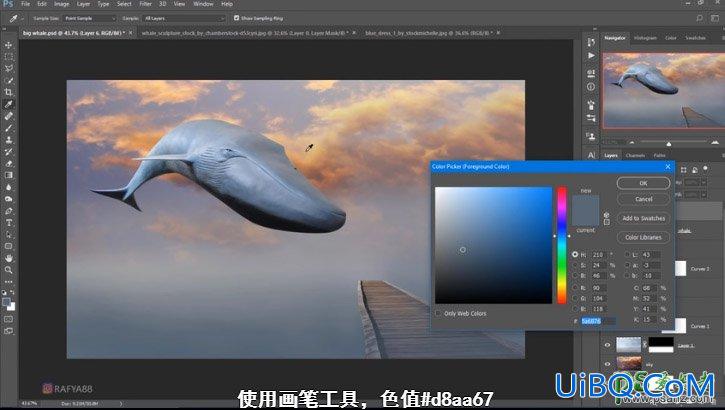Enable Only Web Colors checkbox
The image size is (725, 410).
click(438, 313)
